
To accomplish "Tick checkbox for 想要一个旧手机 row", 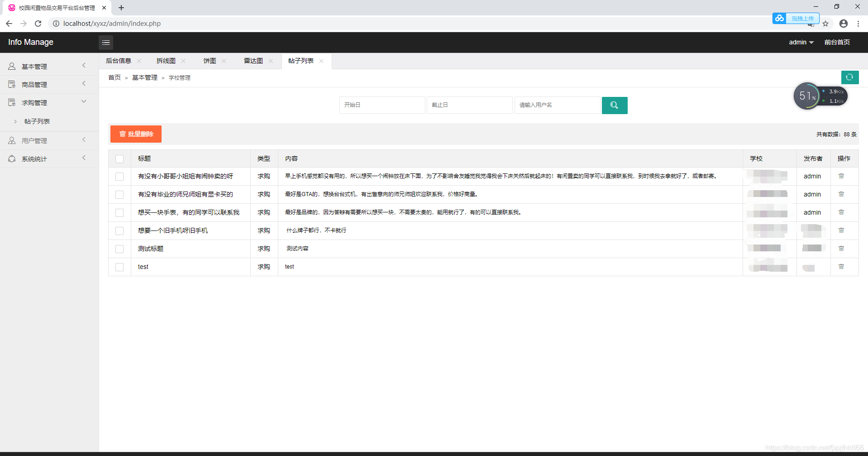I will click(119, 231).
